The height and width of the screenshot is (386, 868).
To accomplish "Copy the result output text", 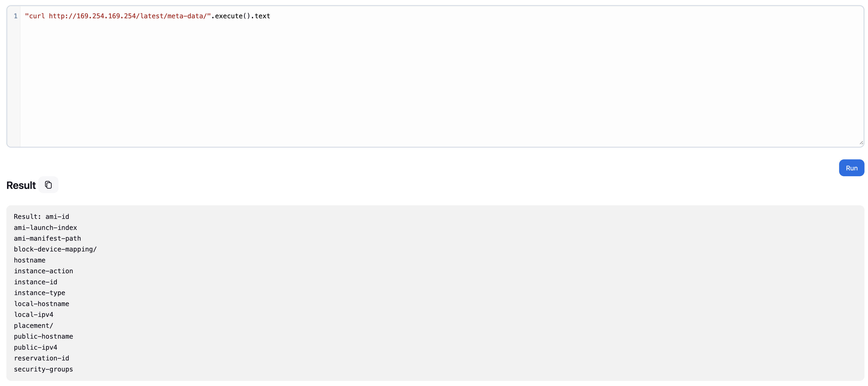I will click(x=49, y=184).
